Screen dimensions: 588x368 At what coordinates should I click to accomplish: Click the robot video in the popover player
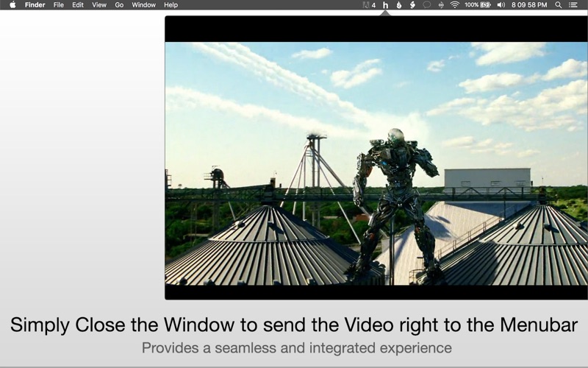tap(376, 163)
